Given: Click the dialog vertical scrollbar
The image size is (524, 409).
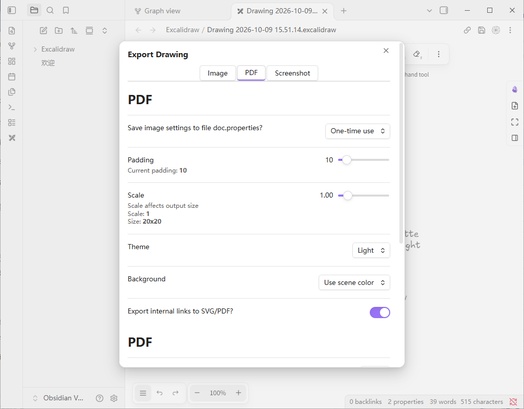Looking at the screenshot, I should [x=401, y=144].
